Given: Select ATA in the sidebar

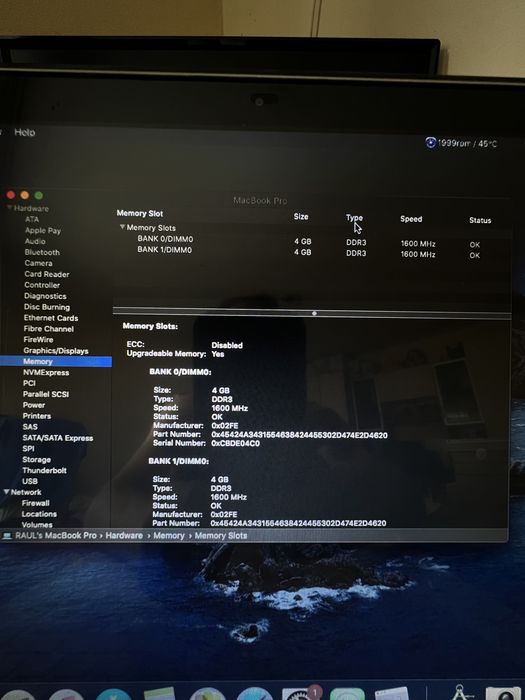Looking at the screenshot, I should 32,219.
